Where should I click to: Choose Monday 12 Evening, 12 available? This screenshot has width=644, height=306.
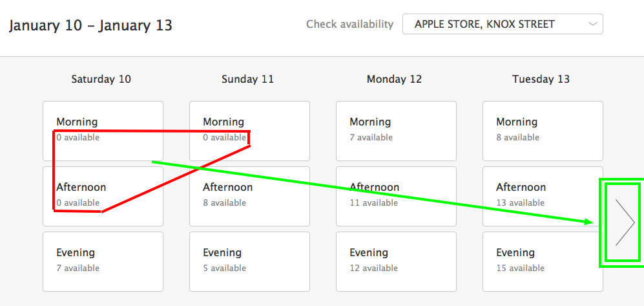(x=396, y=261)
